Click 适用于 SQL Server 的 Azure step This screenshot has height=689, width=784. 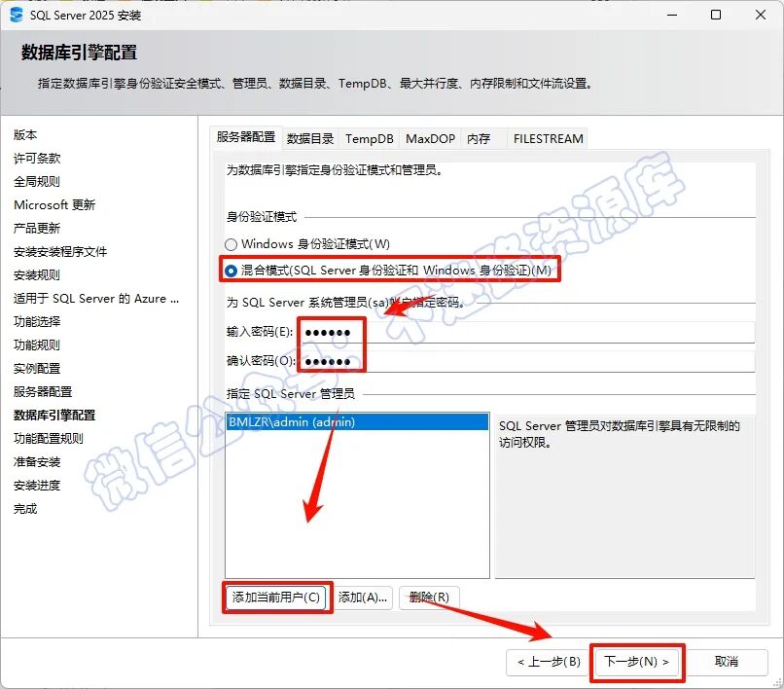tap(96, 298)
